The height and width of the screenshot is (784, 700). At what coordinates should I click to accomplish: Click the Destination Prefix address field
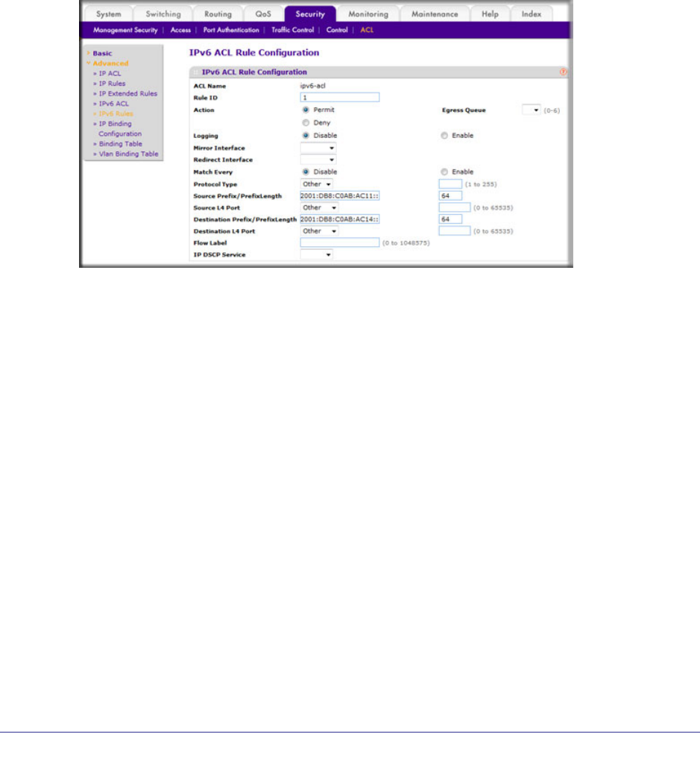(x=340, y=219)
